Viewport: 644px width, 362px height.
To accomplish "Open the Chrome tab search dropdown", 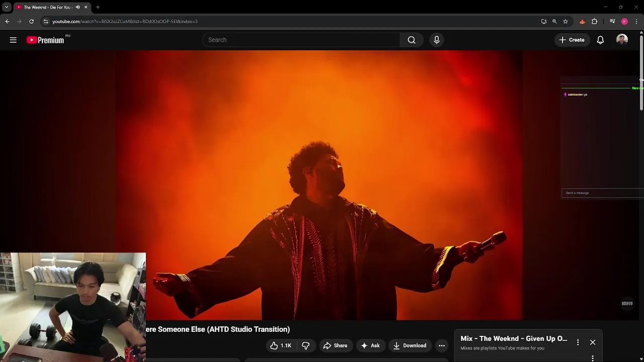I will pos(7,7).
